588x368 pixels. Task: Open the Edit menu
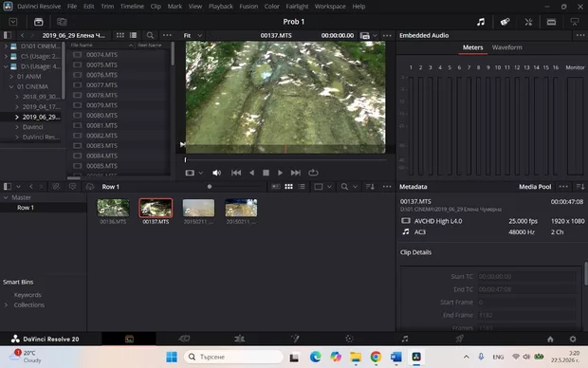click(x=89, y=7)
